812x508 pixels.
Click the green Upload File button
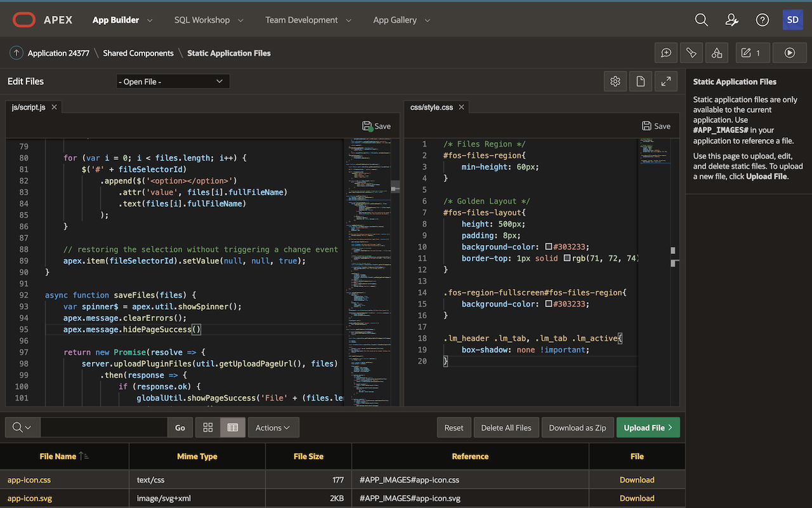click(648, 427)
